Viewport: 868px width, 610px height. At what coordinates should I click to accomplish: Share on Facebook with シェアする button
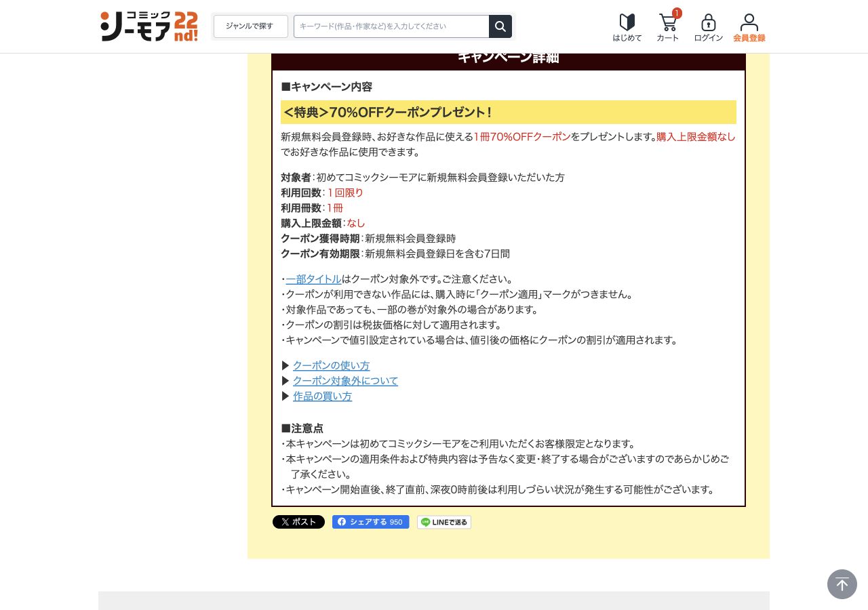click(370, 522)
